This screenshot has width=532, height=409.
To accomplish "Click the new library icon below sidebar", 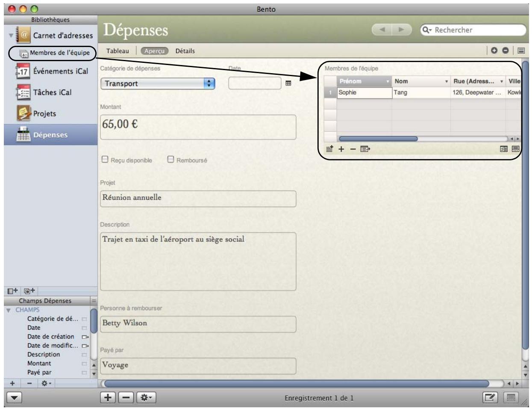I will point(12,291).
